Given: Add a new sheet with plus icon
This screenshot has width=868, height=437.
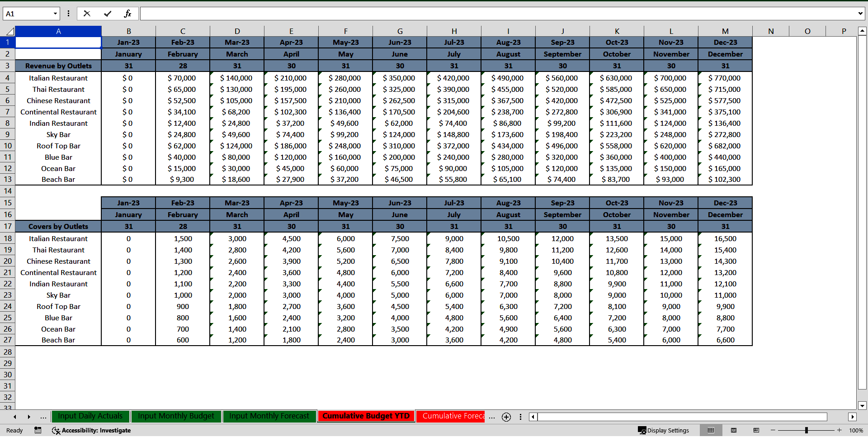Looking at the screenshot, I should 506,417.
